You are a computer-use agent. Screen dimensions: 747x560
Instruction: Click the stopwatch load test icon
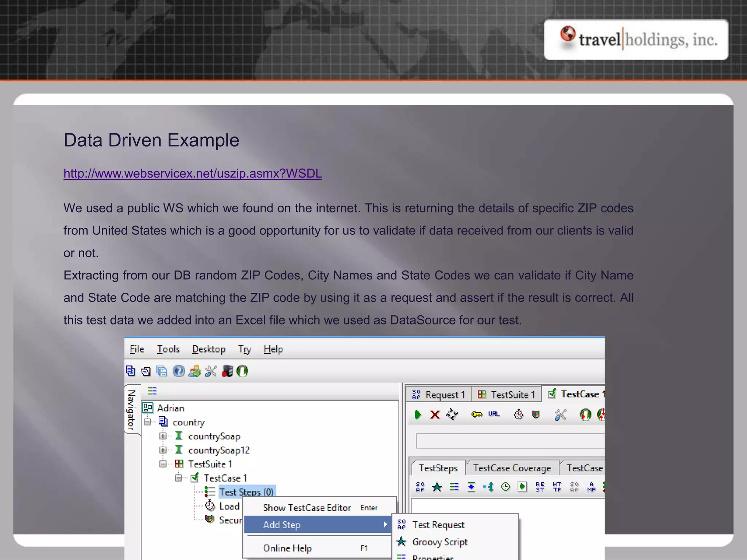click(518, 415)
